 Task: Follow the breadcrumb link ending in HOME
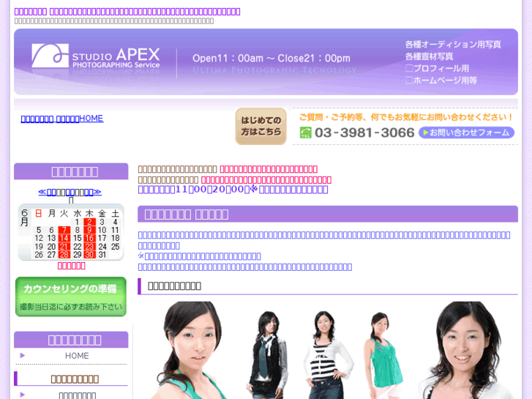(62, 119)
